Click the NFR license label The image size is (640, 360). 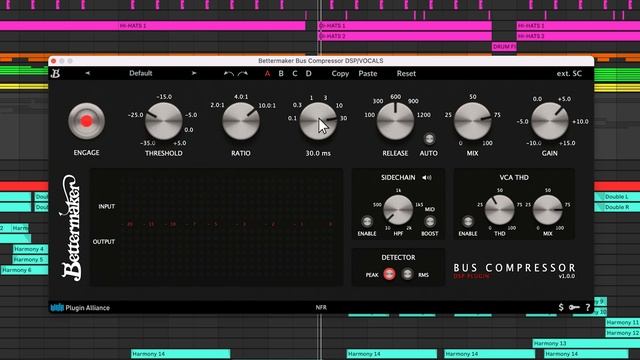321,307
